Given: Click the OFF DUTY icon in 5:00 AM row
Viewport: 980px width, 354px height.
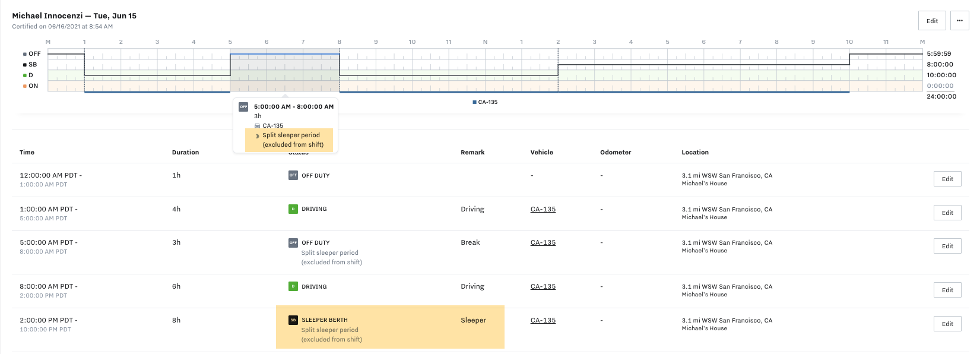Looking at the screenshot, I should [293, 242].
